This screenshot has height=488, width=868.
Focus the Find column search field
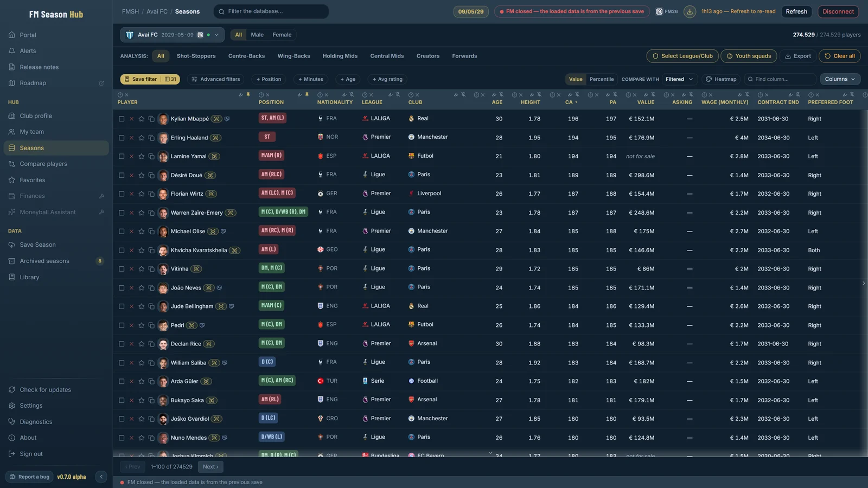coord(780,79)
